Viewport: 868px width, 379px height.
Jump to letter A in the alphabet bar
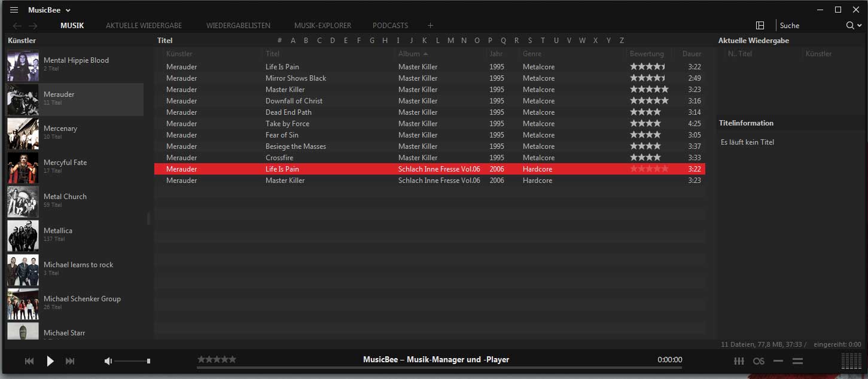pos(293,41)
